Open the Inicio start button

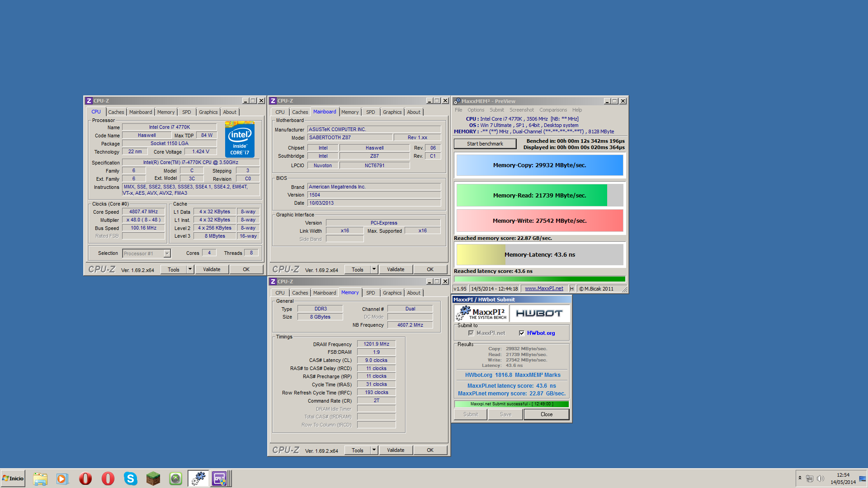[13, 479]
